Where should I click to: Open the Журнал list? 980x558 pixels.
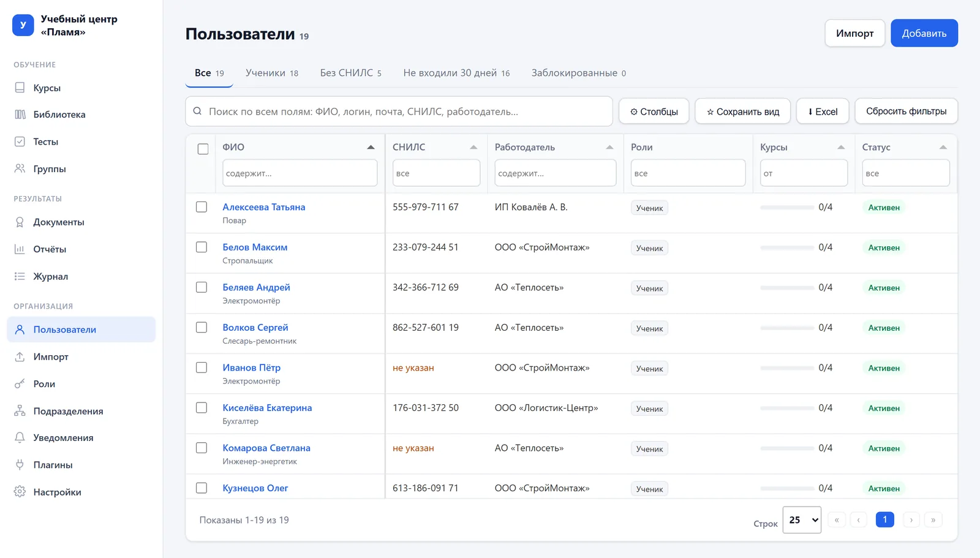pyautogui.click(x=81, y=276)
